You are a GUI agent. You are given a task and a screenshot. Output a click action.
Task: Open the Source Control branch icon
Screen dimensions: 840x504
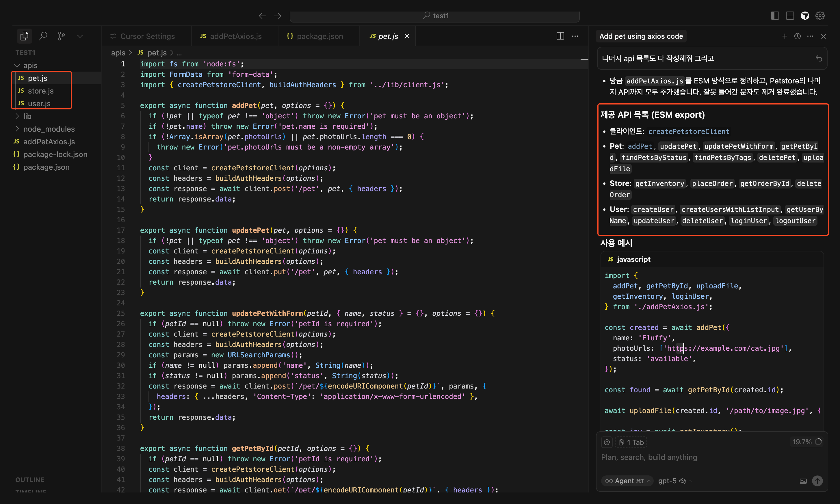click(x=61, y=36)
